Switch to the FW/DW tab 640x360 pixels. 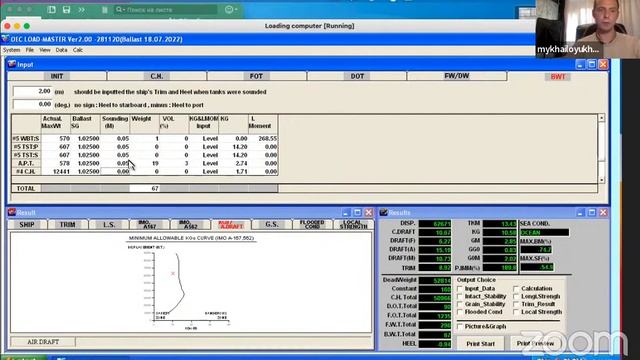point(457,76)
